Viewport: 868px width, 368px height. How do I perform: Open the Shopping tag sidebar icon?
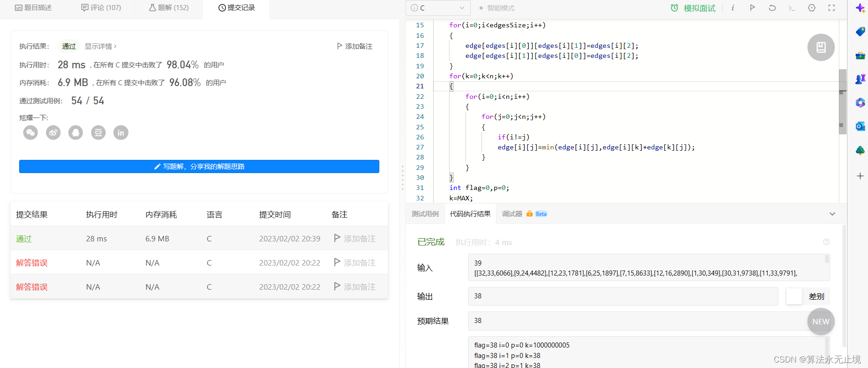(860, 31)
